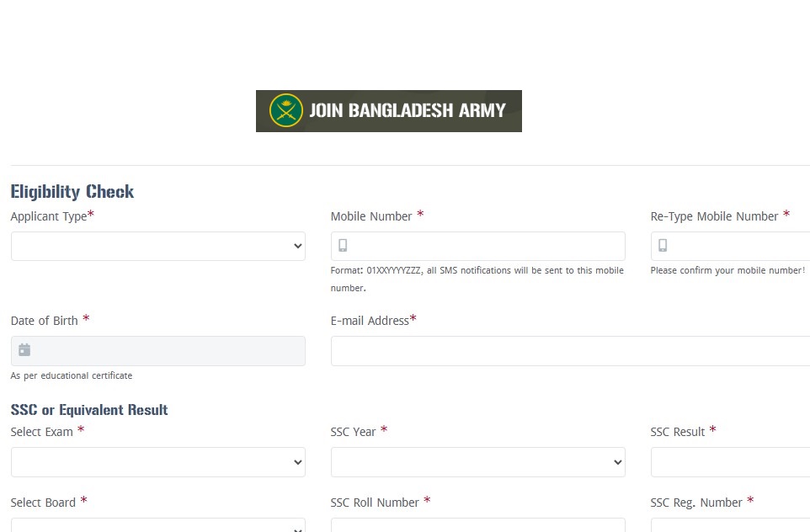The width and height of the screenshot is (810, 532).
Task: Click the Applicant Type label
Action: 49,216
